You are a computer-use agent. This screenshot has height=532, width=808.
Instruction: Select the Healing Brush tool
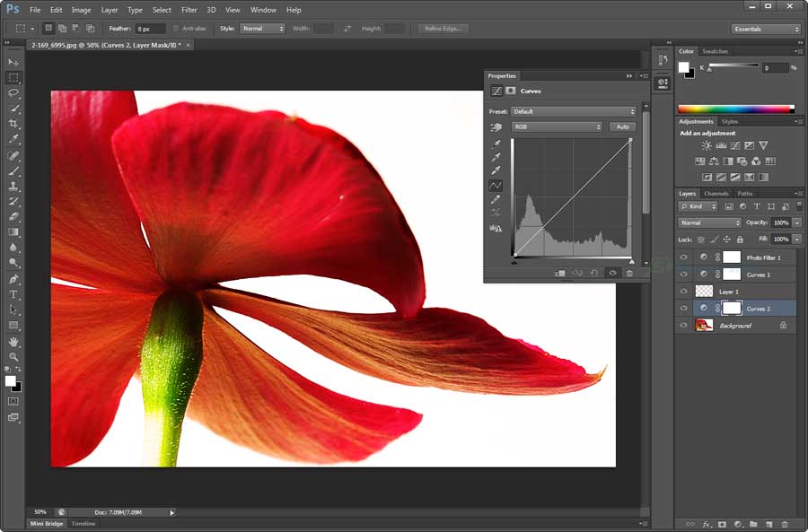(13, 154)
